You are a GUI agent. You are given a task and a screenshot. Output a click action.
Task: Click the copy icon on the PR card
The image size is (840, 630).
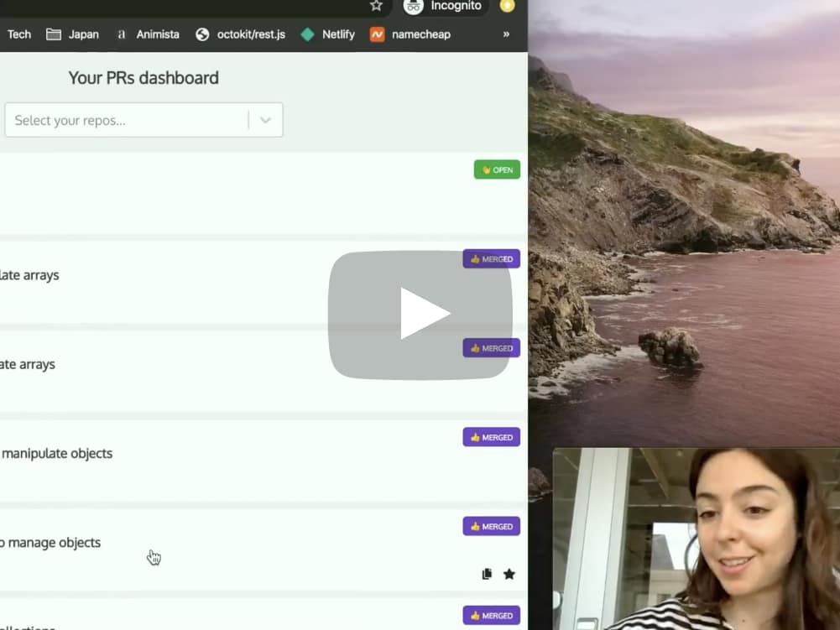tap(487, 574)
